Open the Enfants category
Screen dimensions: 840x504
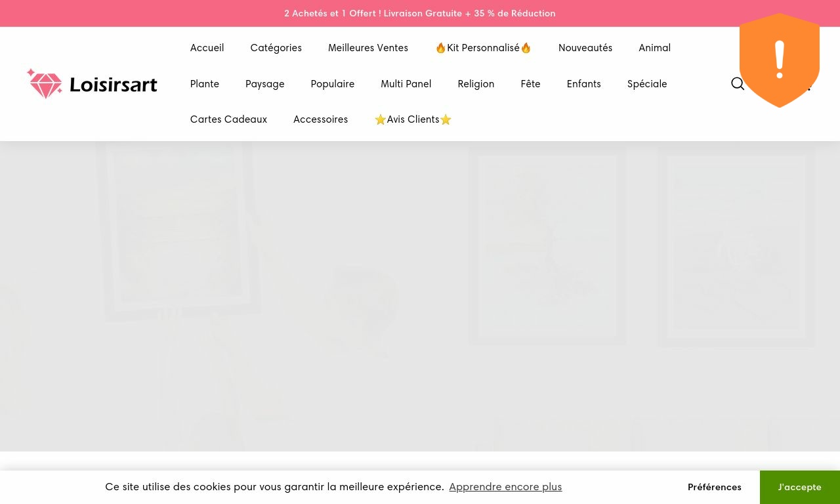583,83
